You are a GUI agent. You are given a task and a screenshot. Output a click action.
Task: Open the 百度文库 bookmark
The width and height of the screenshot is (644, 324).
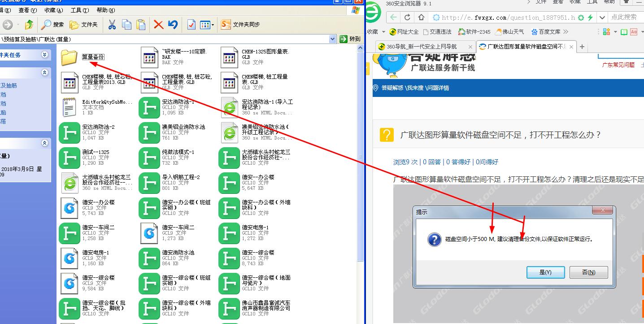pyautogui.click(x=546, y=32)
